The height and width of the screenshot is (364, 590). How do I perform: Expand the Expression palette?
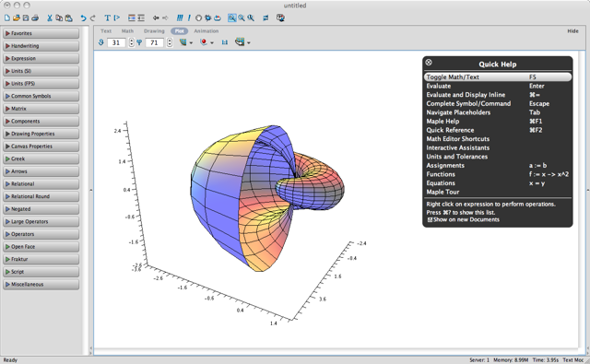pyautogui.click(x=41, y=58)
